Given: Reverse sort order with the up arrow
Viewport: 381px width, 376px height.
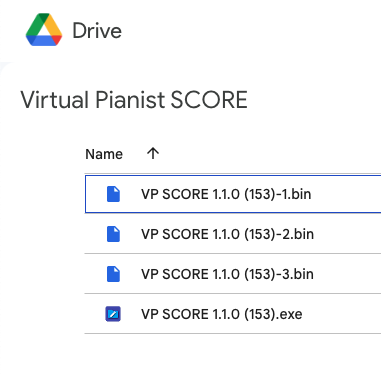Looking at the screenshot, I should pos(153,154).
